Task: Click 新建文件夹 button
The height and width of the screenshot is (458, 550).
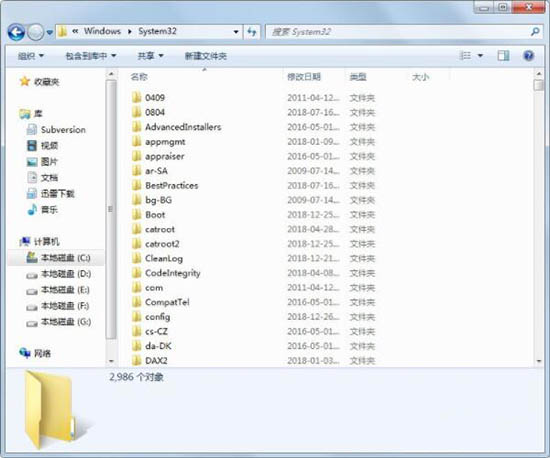Action: [x=206, y=56]
